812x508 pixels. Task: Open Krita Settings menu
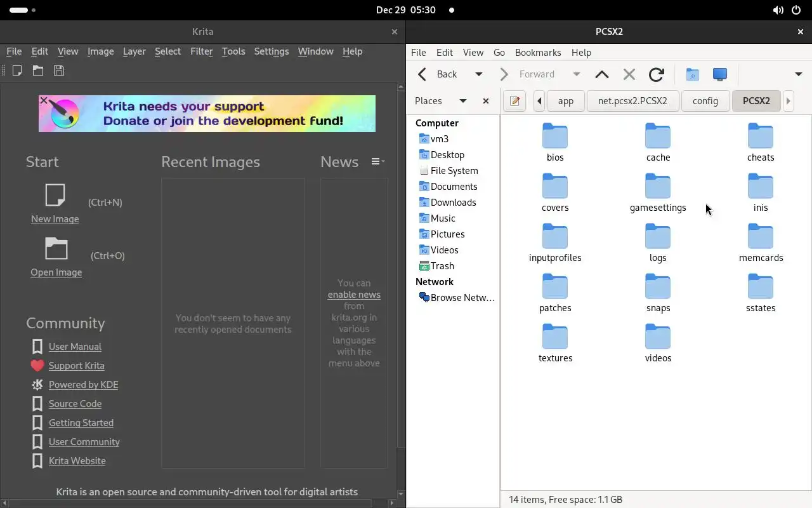tap(272, 51)
